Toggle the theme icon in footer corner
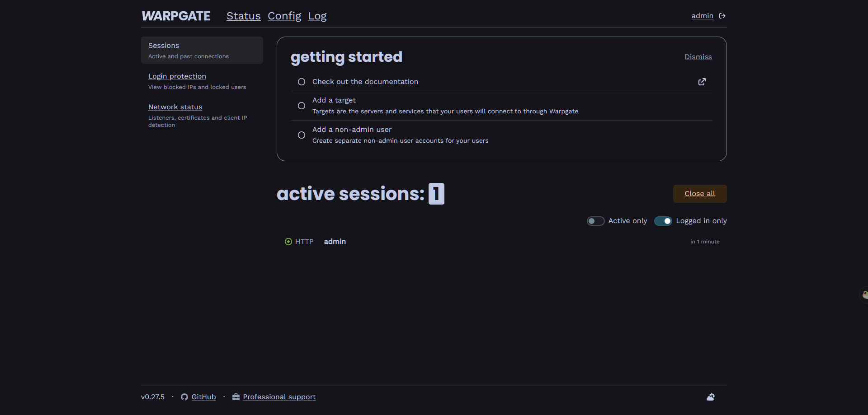This screenshot has width=868, height=415. coord(711,397)
